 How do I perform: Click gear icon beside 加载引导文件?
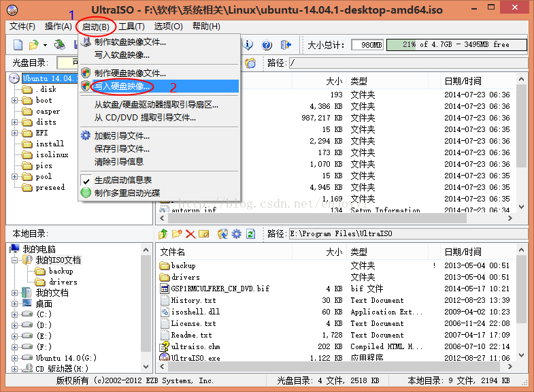coord(86,135)
